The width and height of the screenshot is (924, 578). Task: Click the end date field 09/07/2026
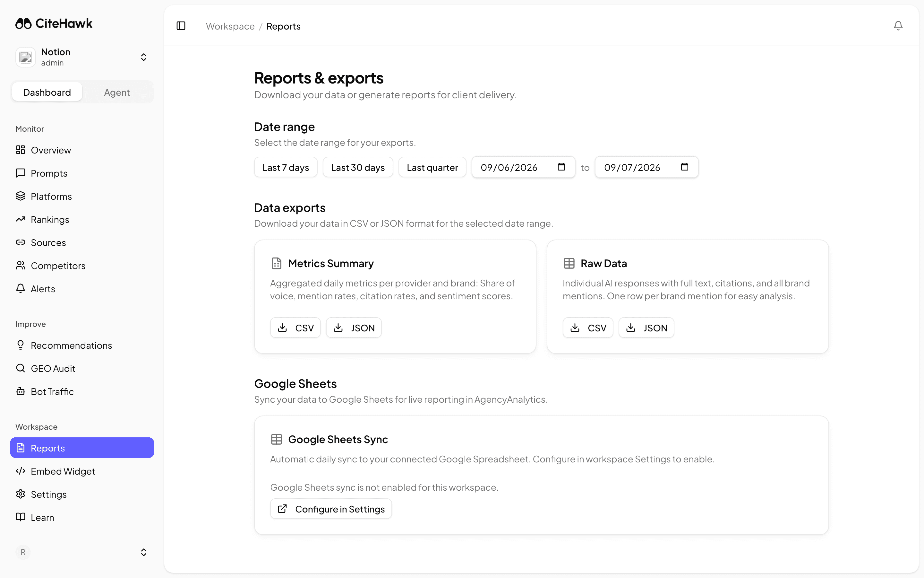point(647,167)
